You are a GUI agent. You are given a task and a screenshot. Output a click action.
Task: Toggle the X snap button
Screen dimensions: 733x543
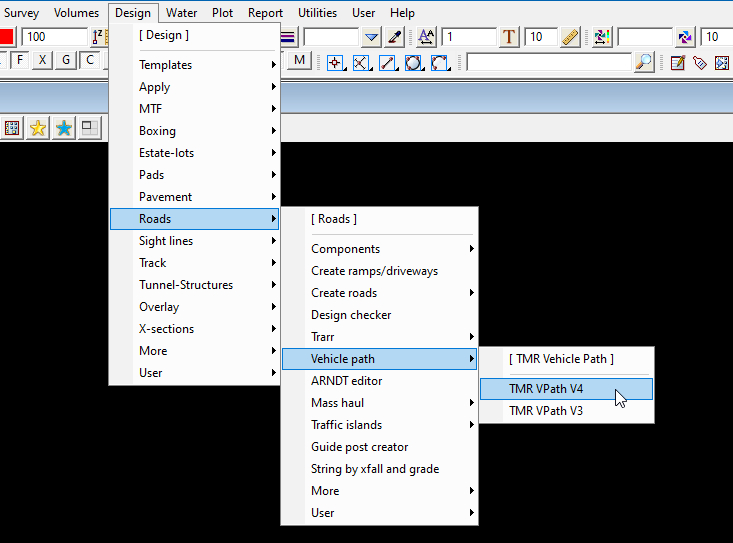point(43,60)
